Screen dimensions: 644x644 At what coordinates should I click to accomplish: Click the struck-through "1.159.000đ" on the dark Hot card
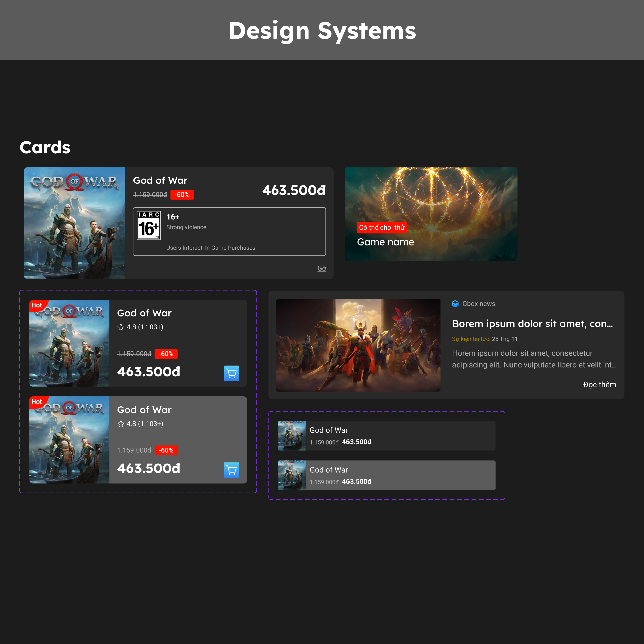(134, 354)
